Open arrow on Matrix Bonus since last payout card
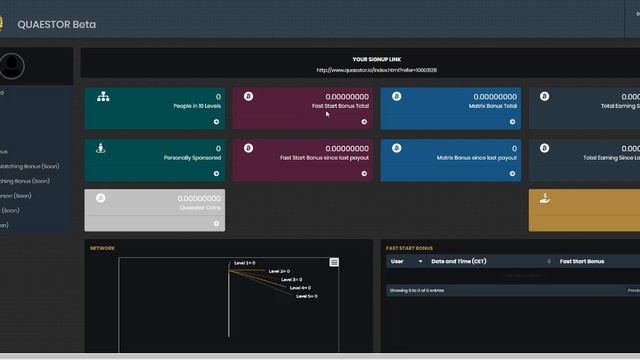This screenshot has width=640, height=360. (512, 174)
